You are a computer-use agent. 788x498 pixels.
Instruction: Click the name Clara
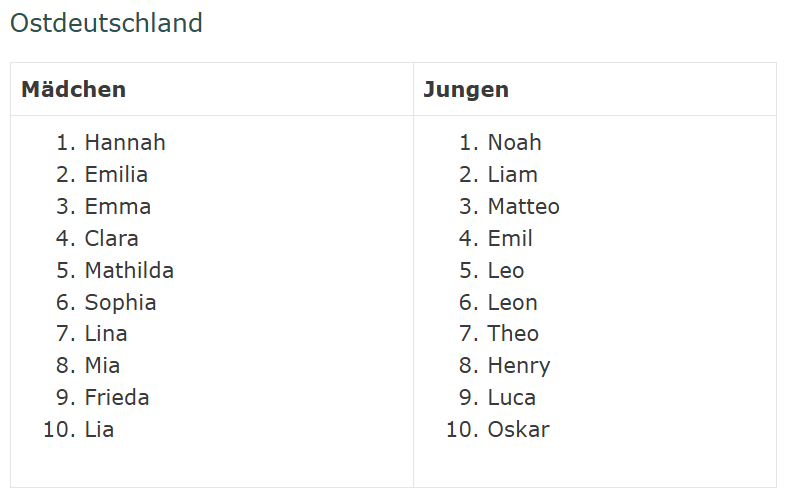point(111,239)
